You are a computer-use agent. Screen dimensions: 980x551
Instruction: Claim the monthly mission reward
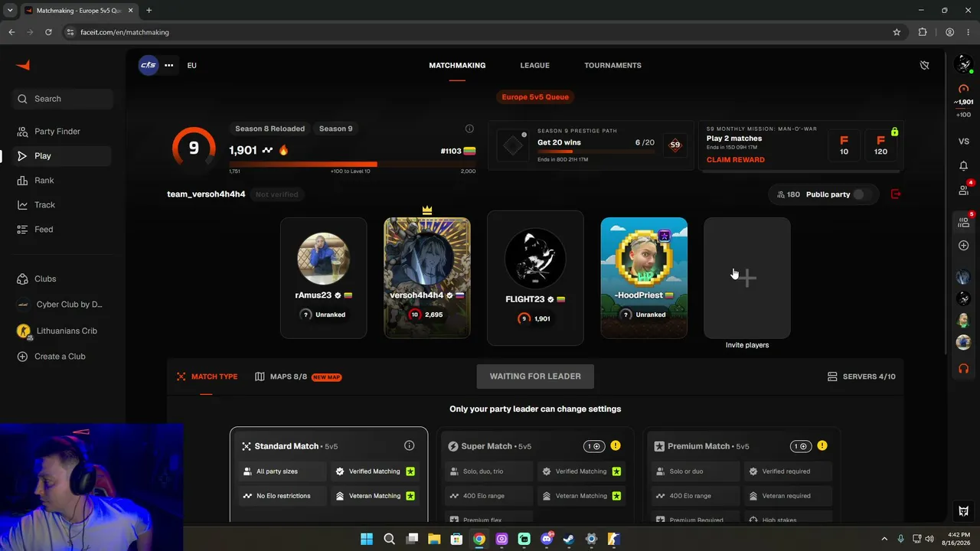tap(735, 160)
